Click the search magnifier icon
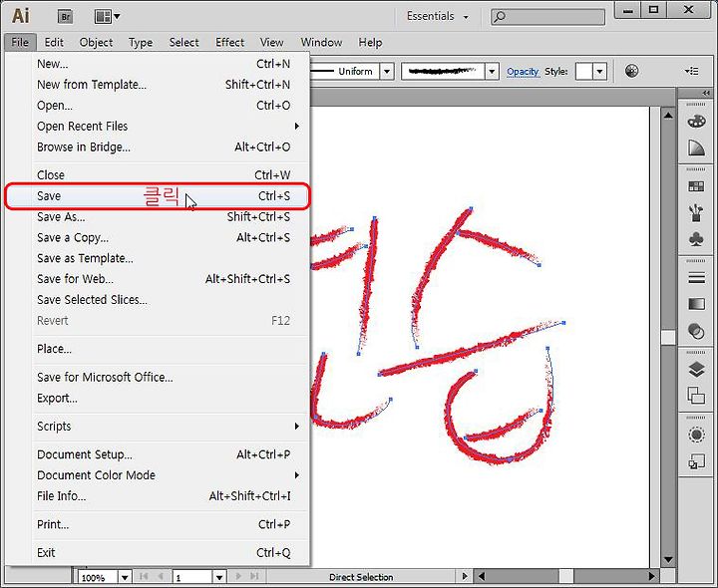Viewport: 718px width, 588px height. (x=500, y=17)
